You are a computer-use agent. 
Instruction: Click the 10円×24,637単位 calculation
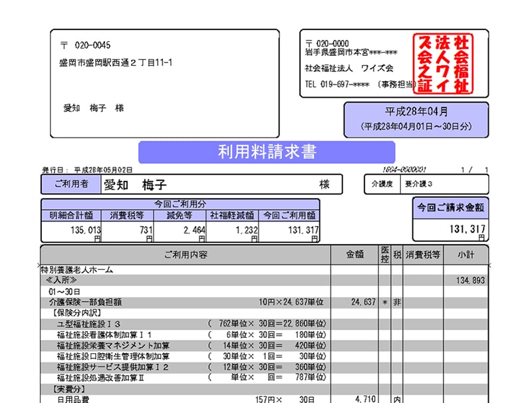291,302
